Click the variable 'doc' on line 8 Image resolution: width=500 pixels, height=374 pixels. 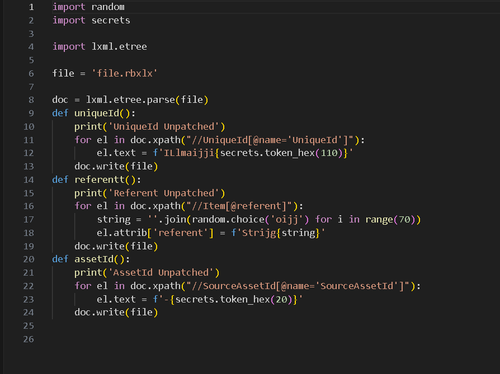[60, 100]
